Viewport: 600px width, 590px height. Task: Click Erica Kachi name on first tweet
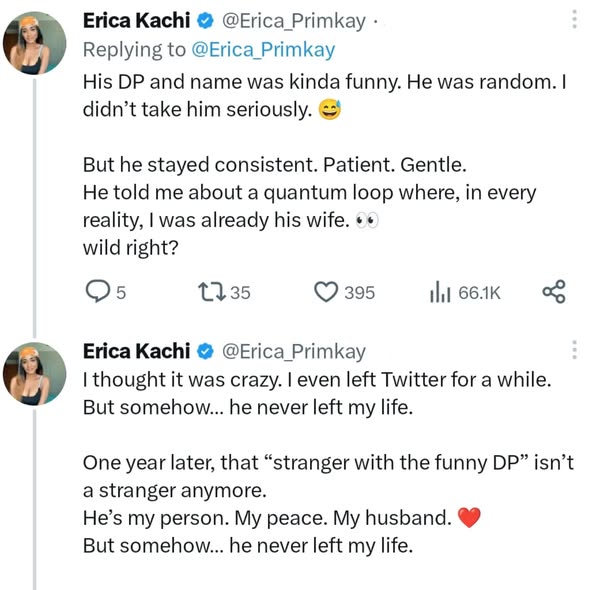pos(136,20)
